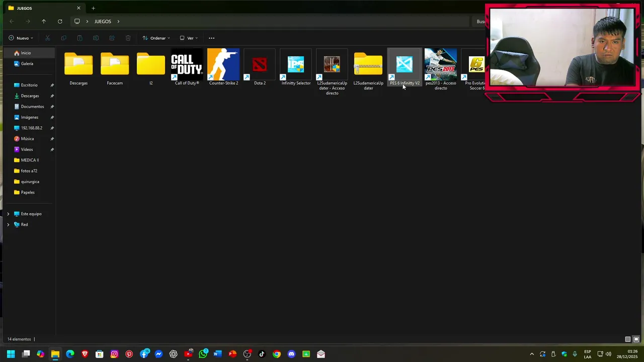This screenshot has width=644, height=362.
Task: Click the PC icon in address bar
Action: (77, 21)
